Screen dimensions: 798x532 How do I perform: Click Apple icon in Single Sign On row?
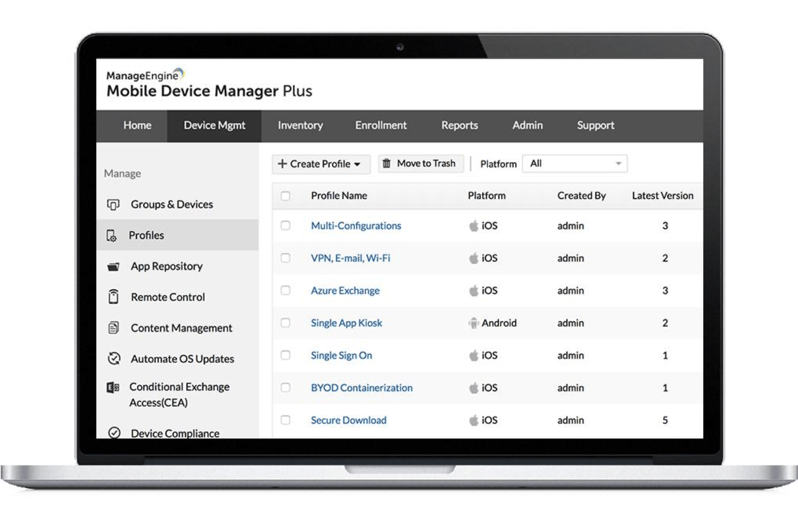coord(473,355)
